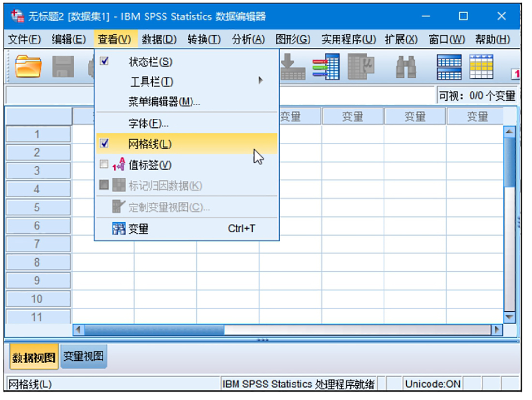This screenshot has height=400, width=532.
Task: Click the SPSS application icon in title bar
Action: (17, 16)
